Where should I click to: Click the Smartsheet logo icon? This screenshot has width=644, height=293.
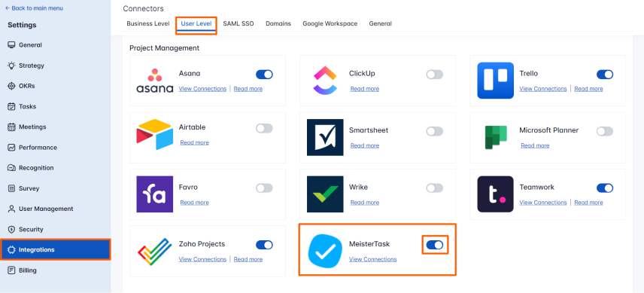[x=325, y=137]
